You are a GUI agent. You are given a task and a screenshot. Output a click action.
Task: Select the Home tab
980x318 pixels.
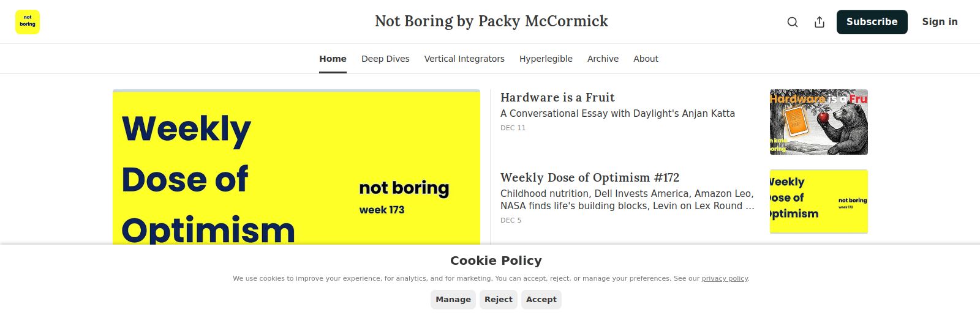click(x=333, y=59)
